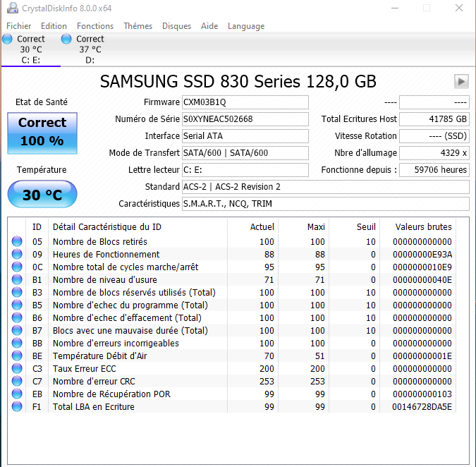The width and height of the screenshot is (476, 467).
Task: Click the 30 °C temperature button
Action: point(42,195)
